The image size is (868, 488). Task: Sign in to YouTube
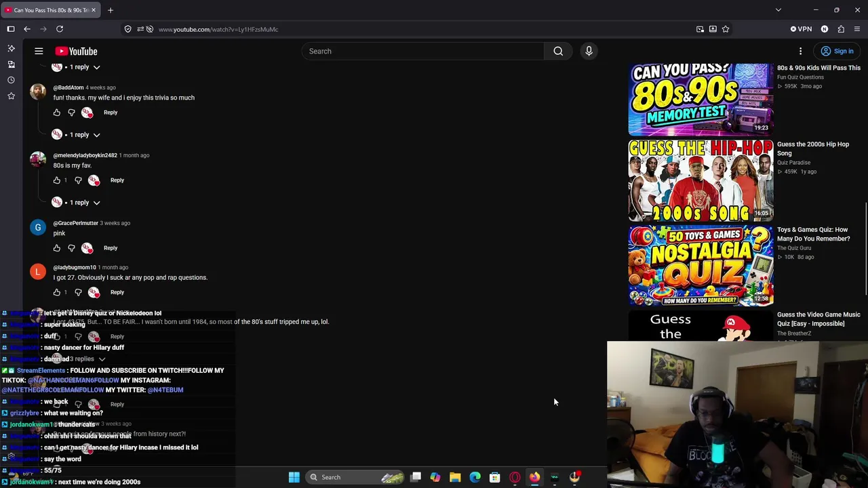(836, 51)
